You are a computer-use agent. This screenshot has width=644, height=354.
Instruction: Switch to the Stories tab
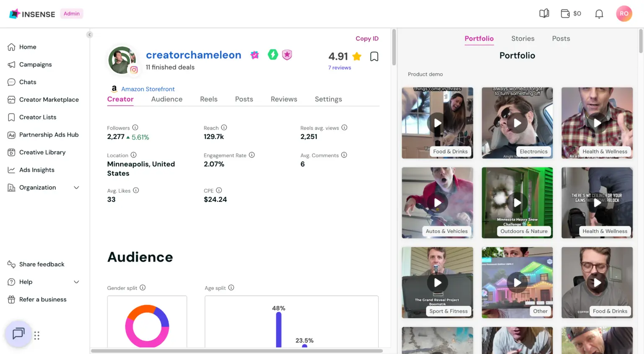pos(523,39)
